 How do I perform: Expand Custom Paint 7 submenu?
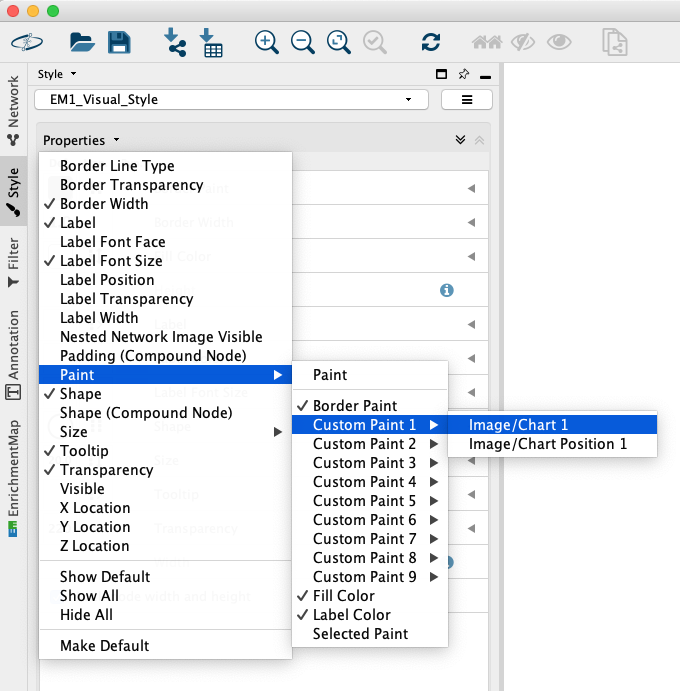(370, 539)
